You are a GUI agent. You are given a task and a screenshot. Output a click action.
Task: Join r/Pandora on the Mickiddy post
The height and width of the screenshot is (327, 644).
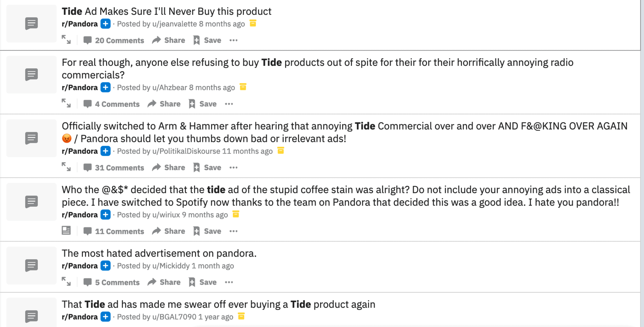105,266
